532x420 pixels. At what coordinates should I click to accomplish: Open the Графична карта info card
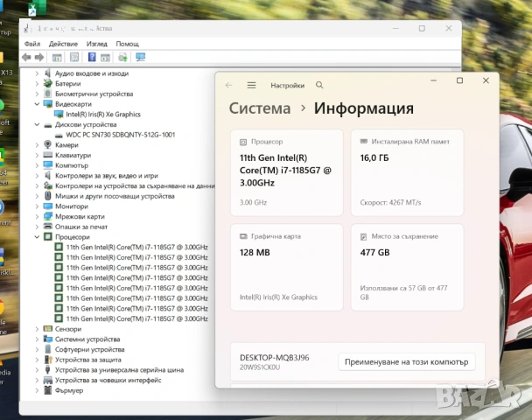click(287, 267)
